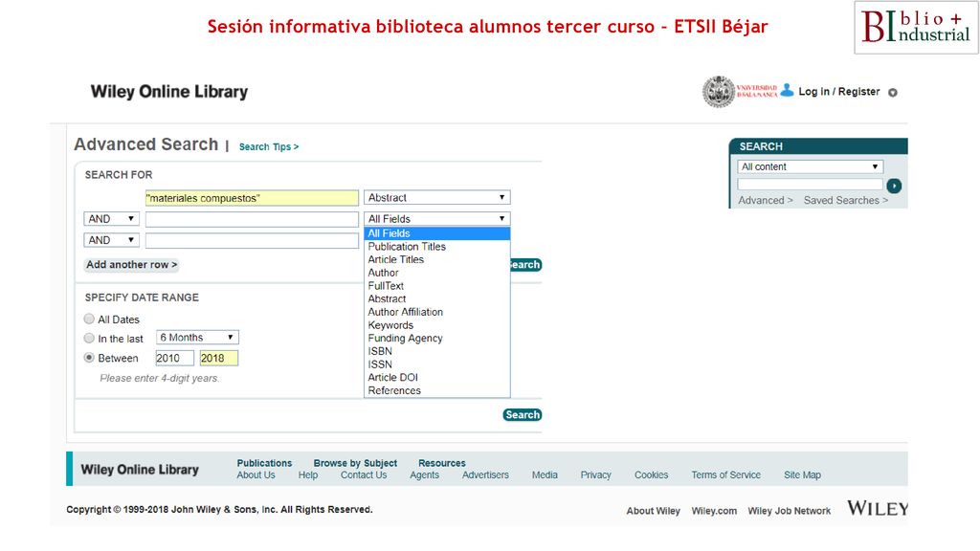Select the Between date range radio button
The height and width of the screenshot is (551, 980).
(89, 358)
